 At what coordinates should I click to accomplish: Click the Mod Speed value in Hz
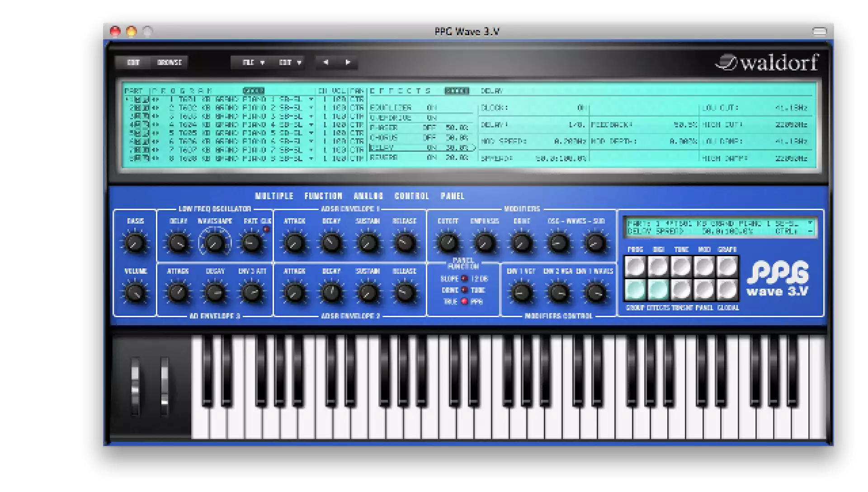tap(570, 141)
